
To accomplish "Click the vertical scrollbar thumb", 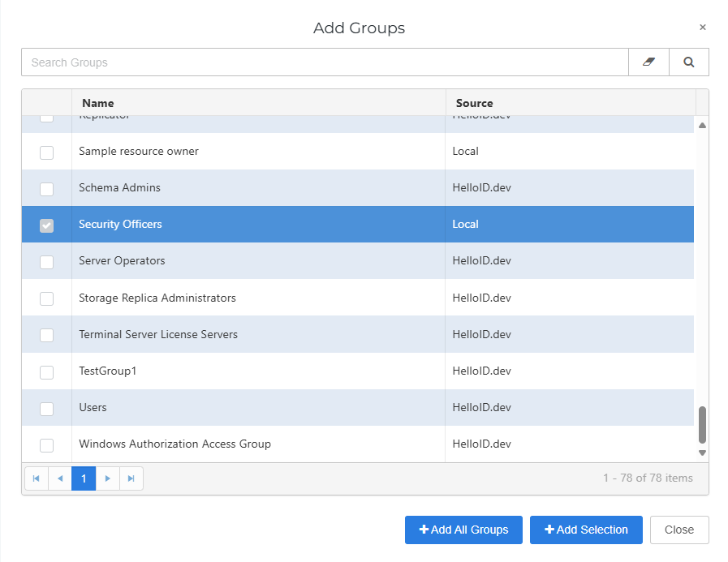I will click(702, 425).
